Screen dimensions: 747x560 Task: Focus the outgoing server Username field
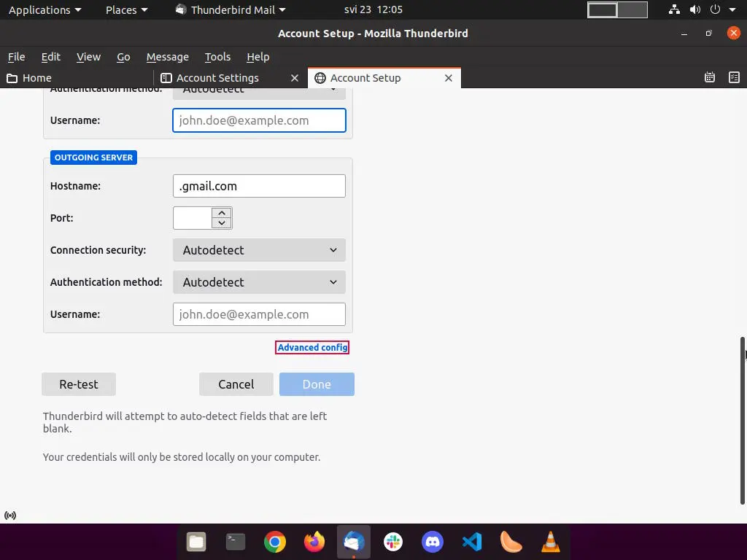pyautogui.click(x=259, y=314)
